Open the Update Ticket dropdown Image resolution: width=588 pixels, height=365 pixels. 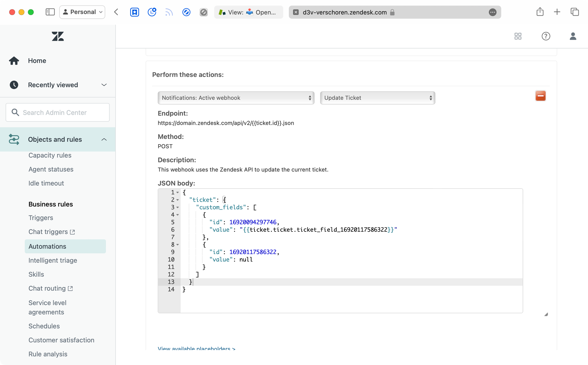(x=377, y=98)
